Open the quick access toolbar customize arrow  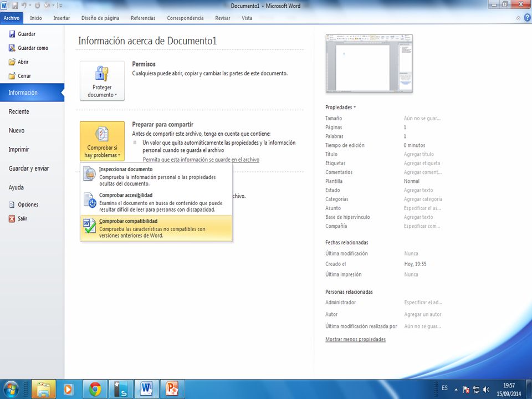pyautogui.click(x=60, y=6)
